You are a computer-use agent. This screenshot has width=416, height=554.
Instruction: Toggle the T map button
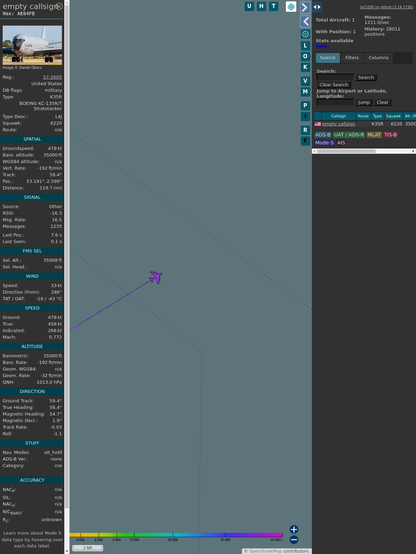pyautogui.click(x=273, y=6)
